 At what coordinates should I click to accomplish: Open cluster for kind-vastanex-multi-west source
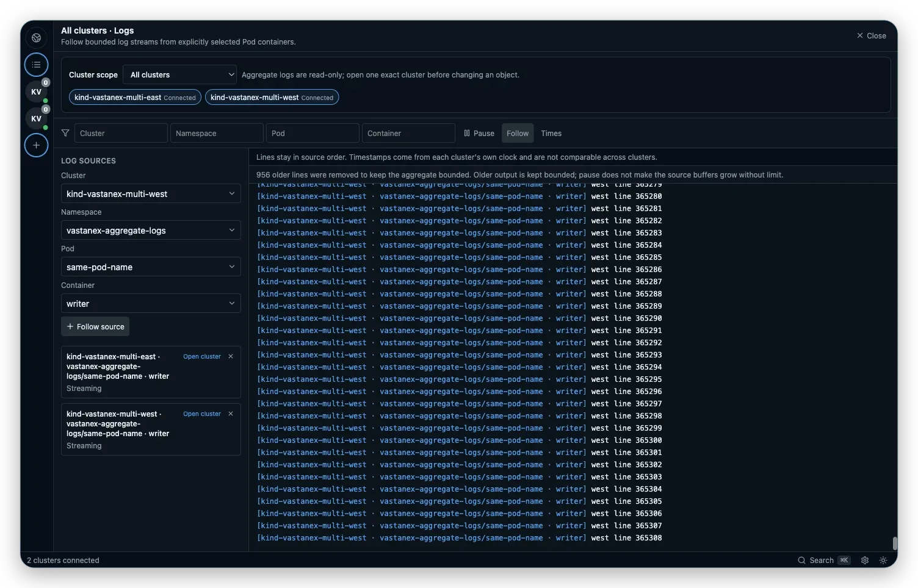click(x=202, y=414)
